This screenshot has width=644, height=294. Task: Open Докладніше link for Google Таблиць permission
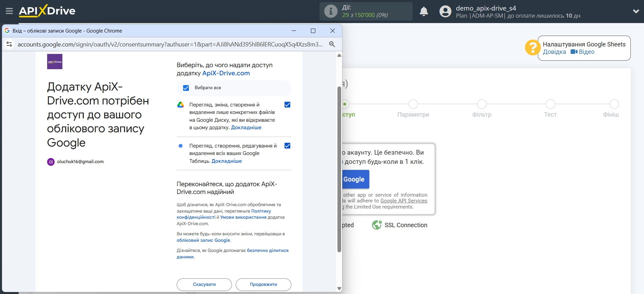[227, 161]
